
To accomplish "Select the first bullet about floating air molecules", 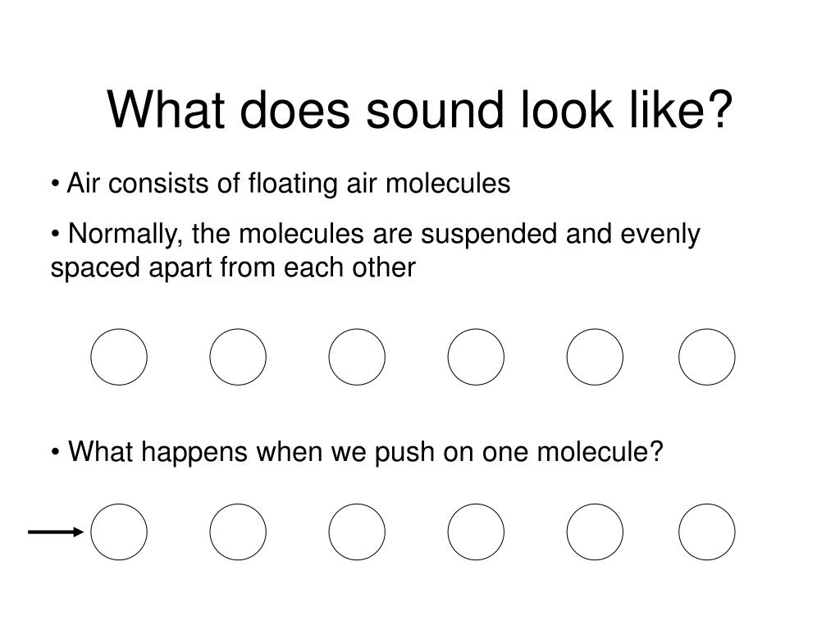I will point(281,183).
